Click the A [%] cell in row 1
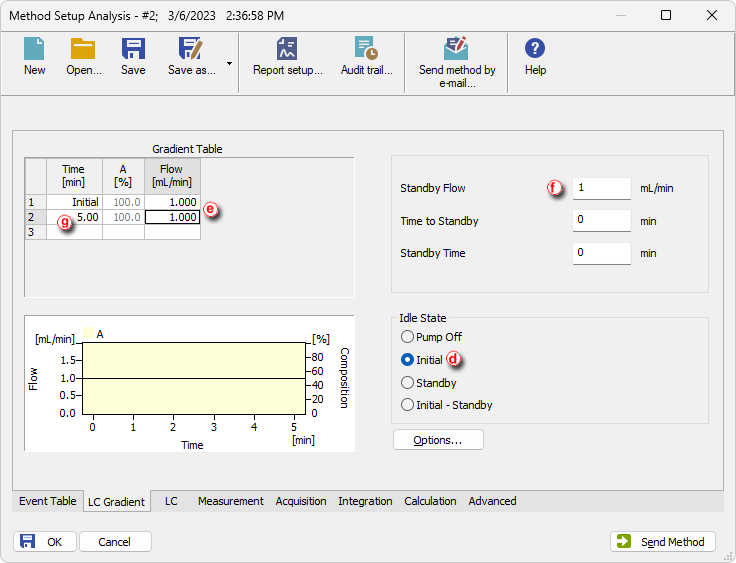 pyautogui.click(x=123, y=202)
